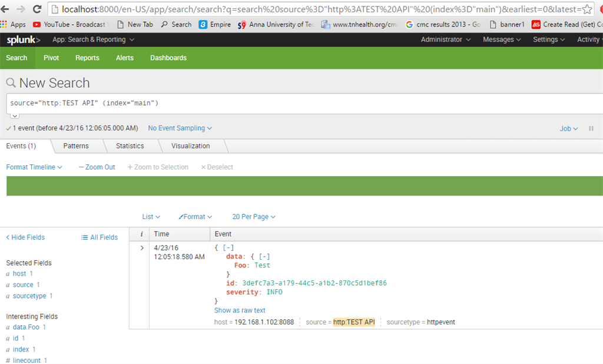Switch to the Patterns tab

click(x=76, y=146)
